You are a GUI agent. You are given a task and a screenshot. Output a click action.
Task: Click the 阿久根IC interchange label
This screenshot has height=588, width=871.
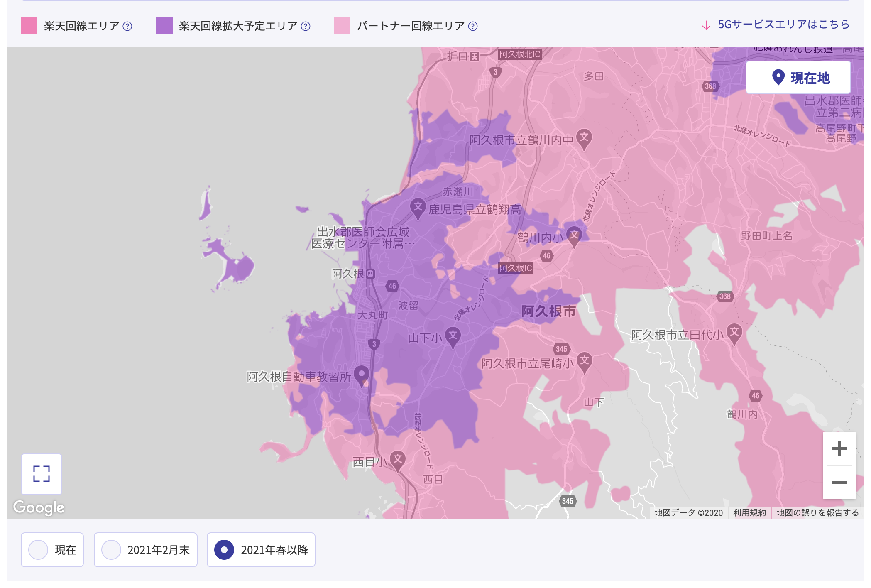516,268
